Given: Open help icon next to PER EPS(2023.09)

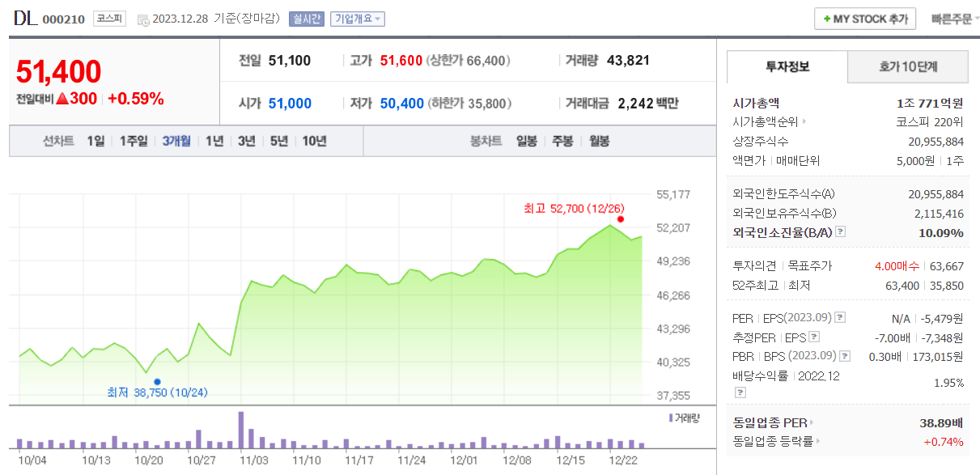Looking at the screenshot, I should 840,318.
